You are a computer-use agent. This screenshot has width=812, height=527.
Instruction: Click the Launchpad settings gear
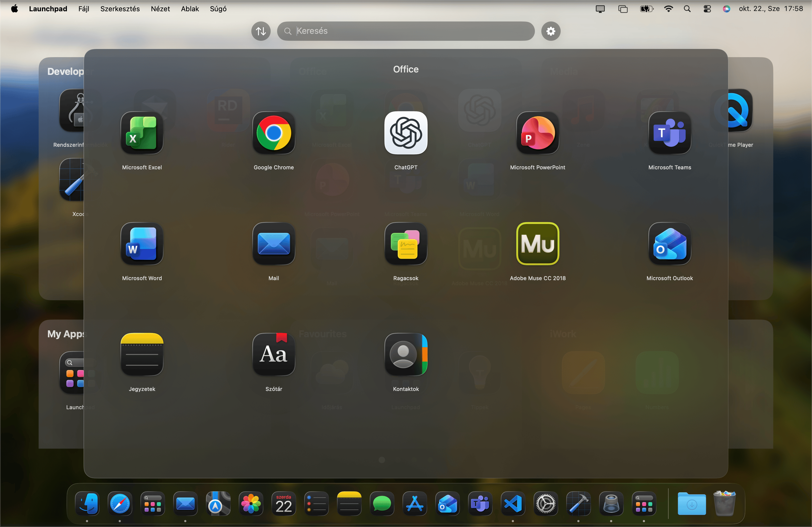pyautogui.click(x=550, y=31)
